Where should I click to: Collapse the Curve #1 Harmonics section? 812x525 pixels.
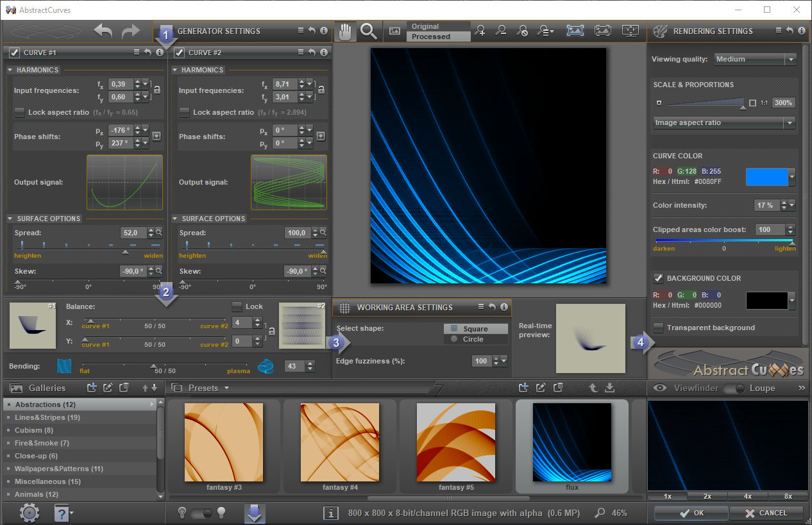click(10, 70)
